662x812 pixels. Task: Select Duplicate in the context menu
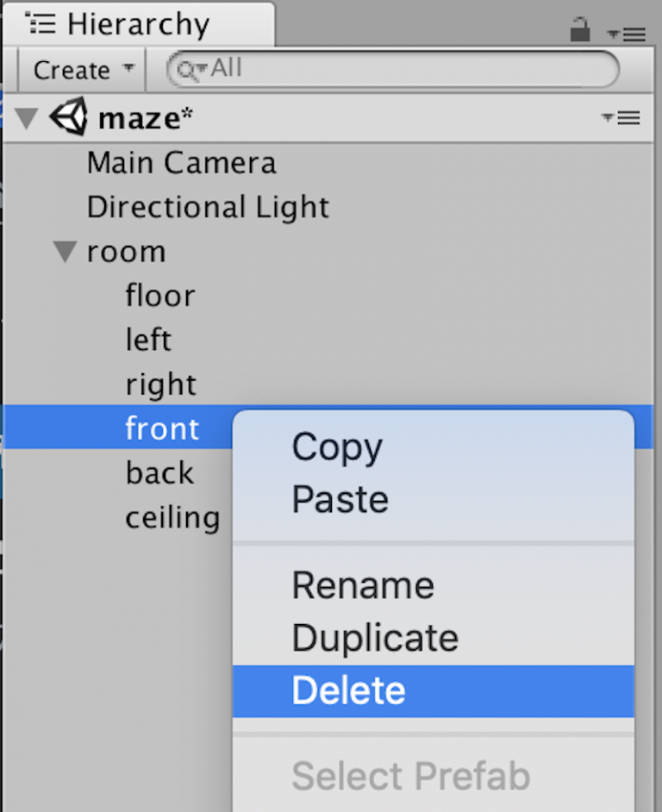(x=375, y=638)
